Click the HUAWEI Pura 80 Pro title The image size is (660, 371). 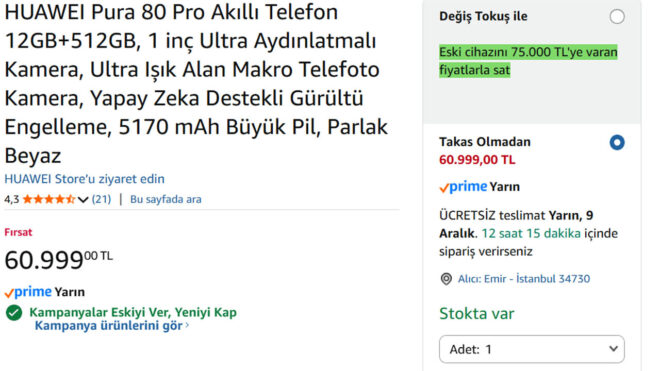click(x=196, y=83)
